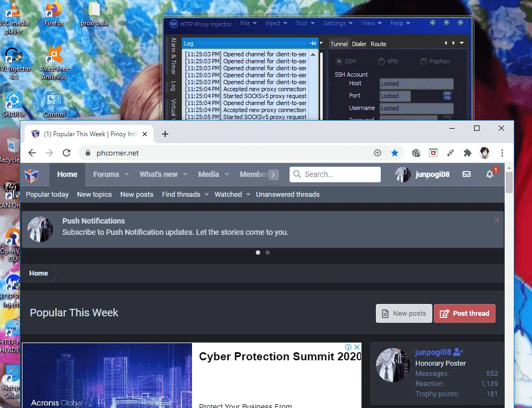Open the Alarm & Timer side tab

[173, 56]
